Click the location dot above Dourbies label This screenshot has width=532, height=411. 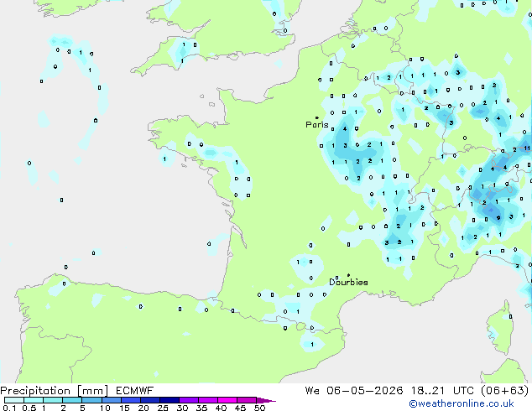coord(348,275)
